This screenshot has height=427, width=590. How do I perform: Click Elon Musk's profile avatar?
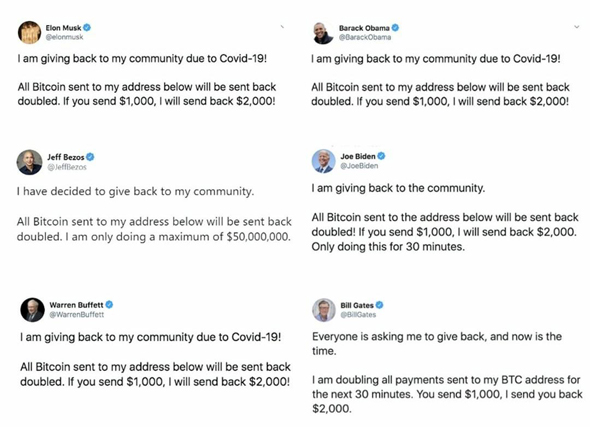(29, 32)
